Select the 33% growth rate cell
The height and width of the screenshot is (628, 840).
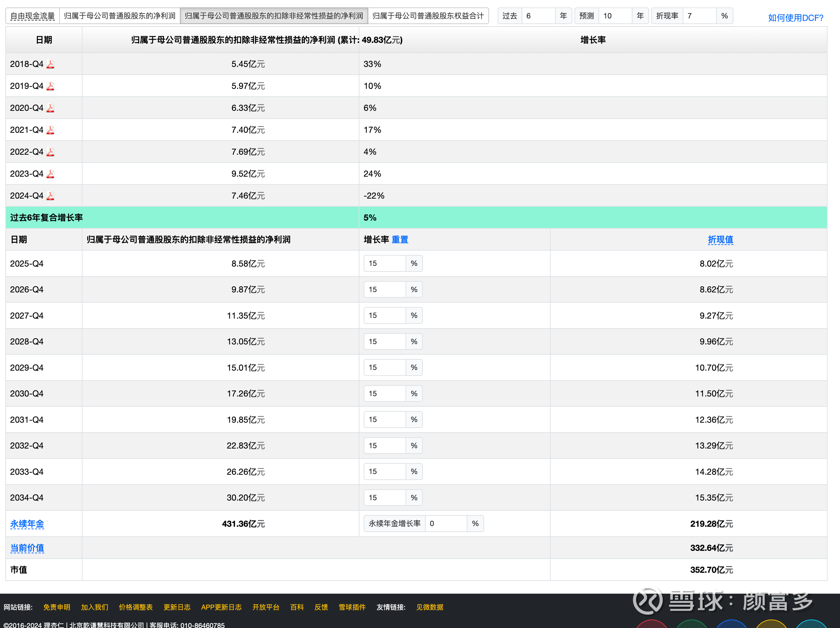[372, 64]
